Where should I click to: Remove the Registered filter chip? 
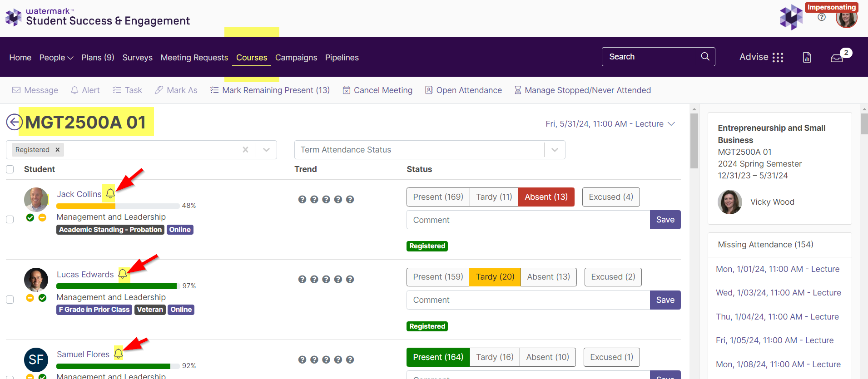pos(58,150)
